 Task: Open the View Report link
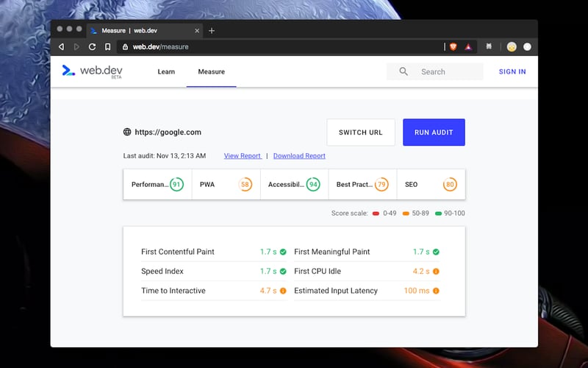pyautogui.click(x=243, y=156)
